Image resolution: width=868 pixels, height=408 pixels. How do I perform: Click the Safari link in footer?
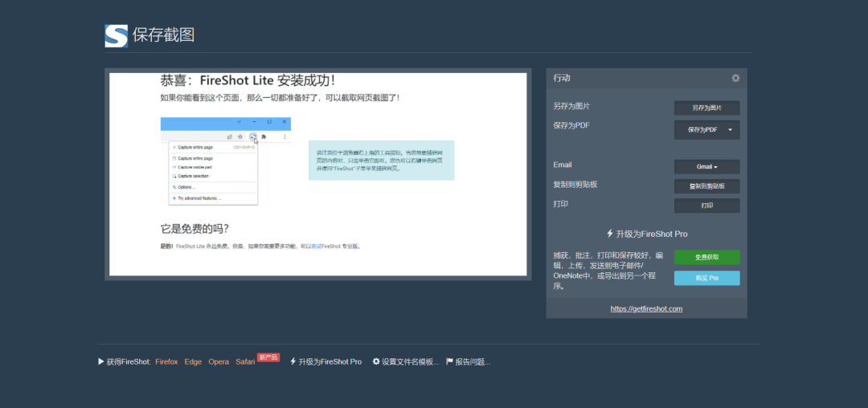pyautogui.click(x=245, y=361)
